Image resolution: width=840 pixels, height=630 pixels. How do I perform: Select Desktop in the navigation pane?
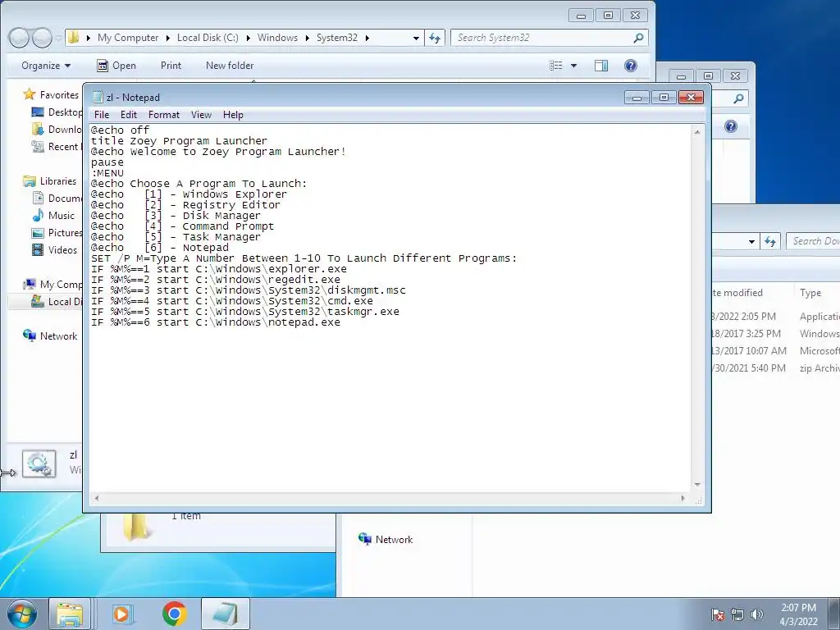(57, 112)
